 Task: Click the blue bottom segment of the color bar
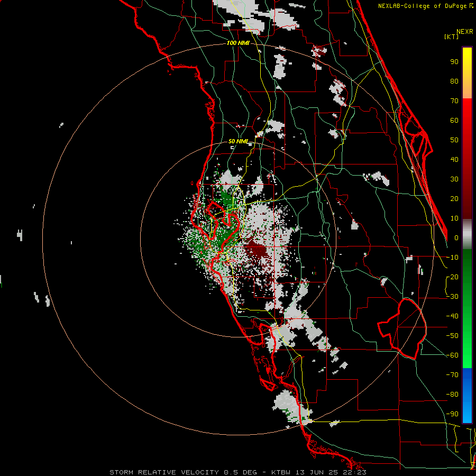coord(467,396)
